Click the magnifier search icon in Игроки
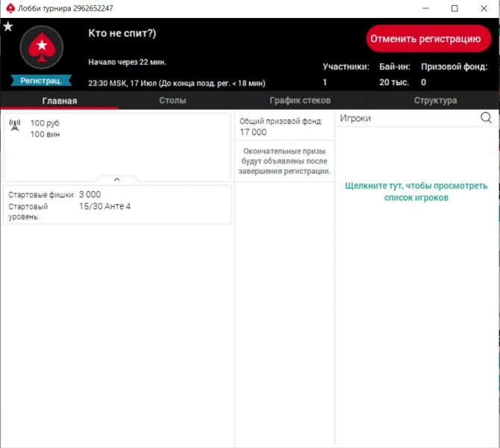 486,118
